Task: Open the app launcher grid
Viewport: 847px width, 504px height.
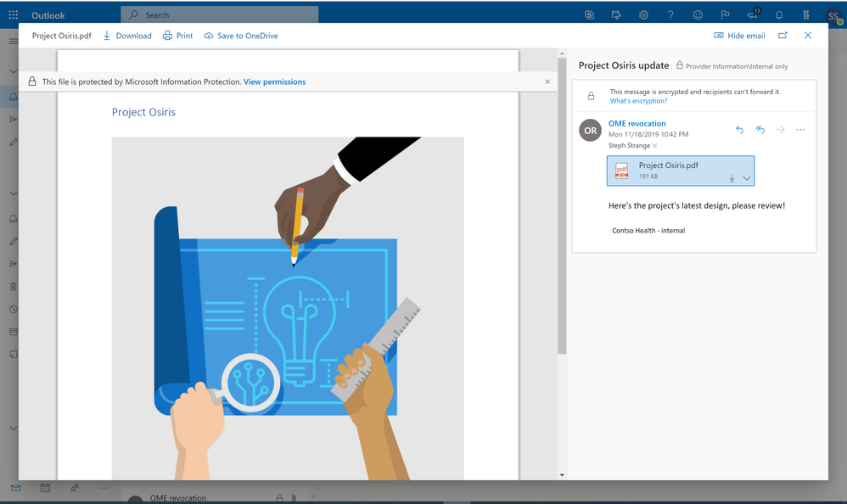Action: pyautogui.click(x=14, y=15)
